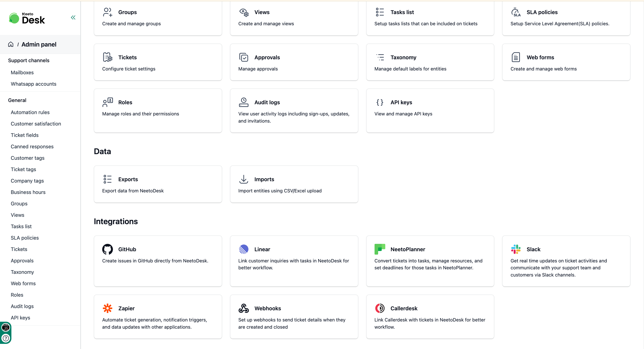Click the Slack logo icon
The height and width of the screenshot is (349, 644).
click(516, 249)
